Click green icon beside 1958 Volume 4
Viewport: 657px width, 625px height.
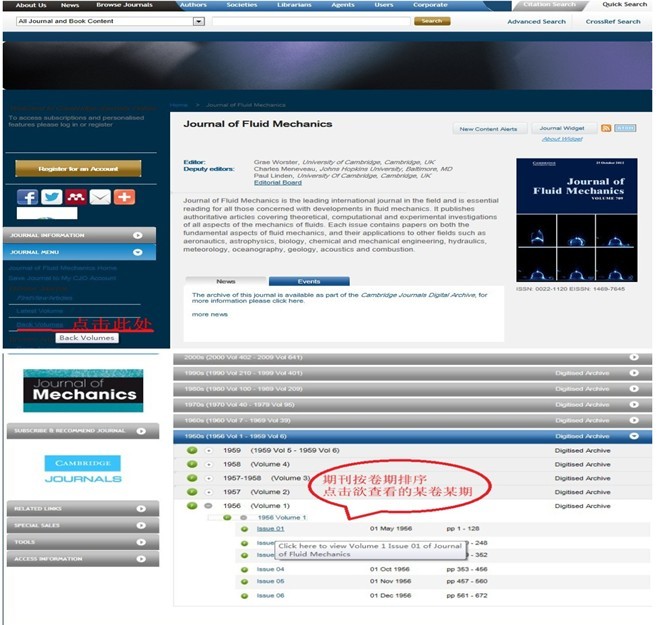coord(192,464)
